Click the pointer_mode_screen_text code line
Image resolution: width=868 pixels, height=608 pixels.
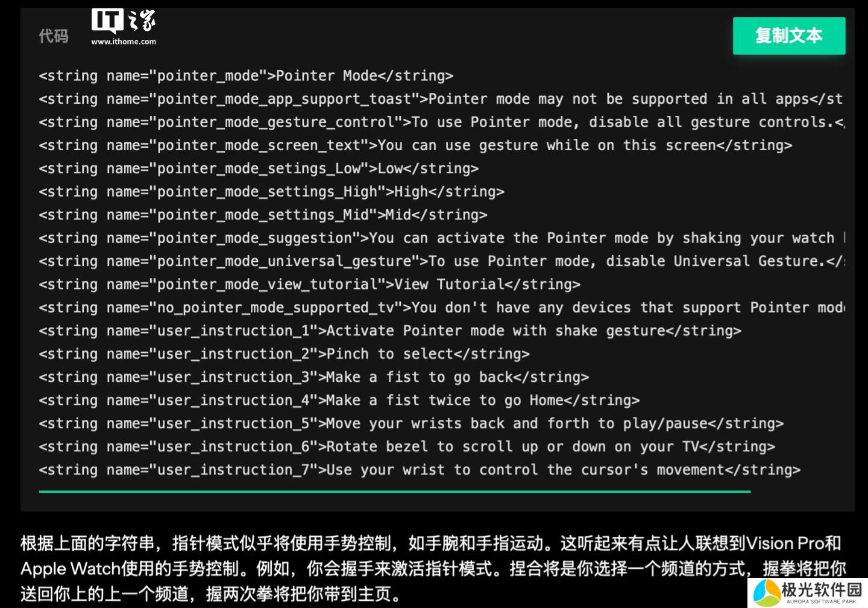tap(415, 145)
